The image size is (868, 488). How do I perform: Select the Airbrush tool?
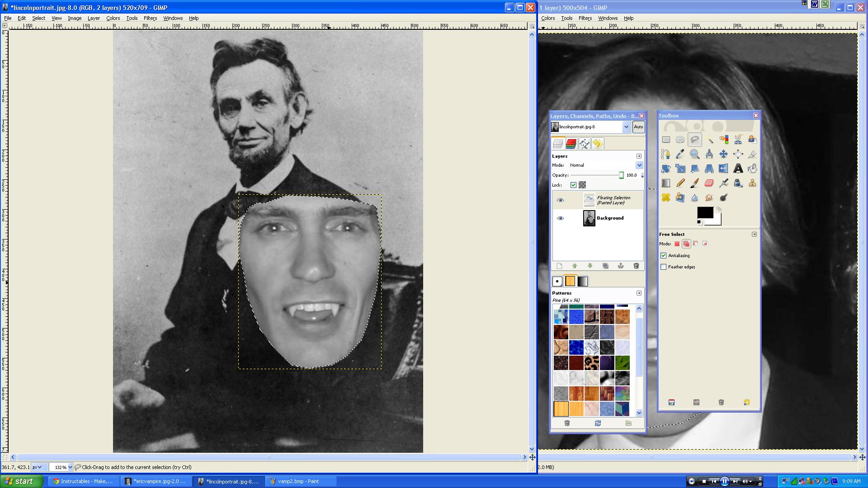coord(724,183)
